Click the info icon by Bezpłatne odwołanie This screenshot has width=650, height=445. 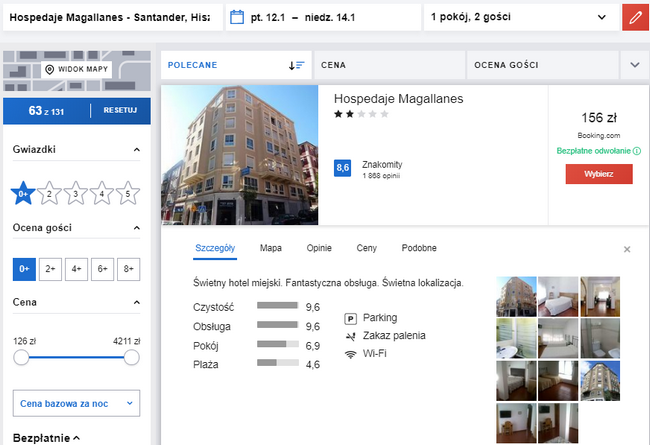tap(637, 151)
